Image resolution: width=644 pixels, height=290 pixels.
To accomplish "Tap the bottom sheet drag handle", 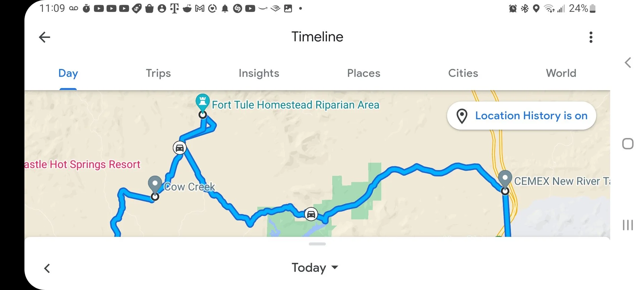I will 317,244.
